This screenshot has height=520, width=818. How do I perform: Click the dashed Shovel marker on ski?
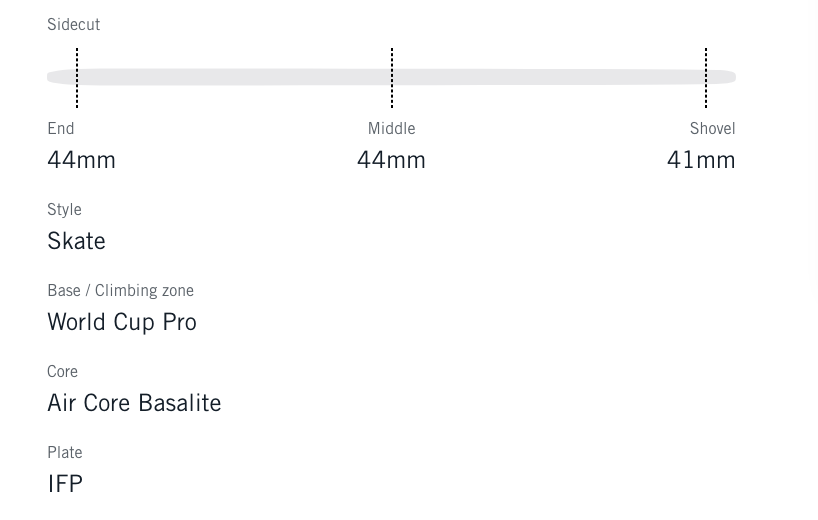pyautogui.click(x=706, y=77)
